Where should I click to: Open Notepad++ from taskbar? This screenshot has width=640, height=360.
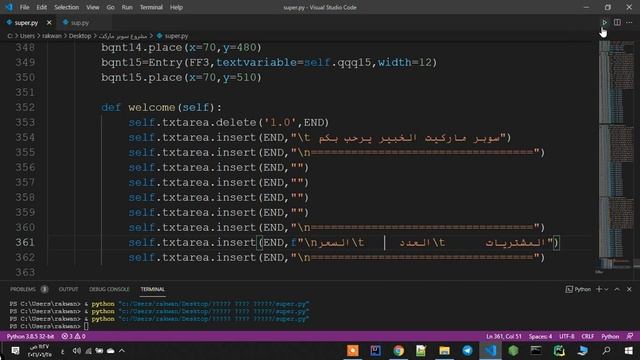point(421,351)
